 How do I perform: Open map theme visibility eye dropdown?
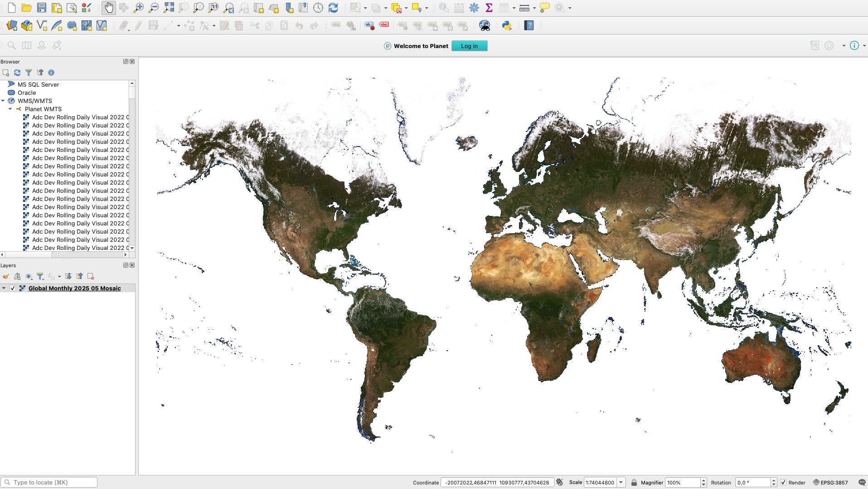point(29,276)
